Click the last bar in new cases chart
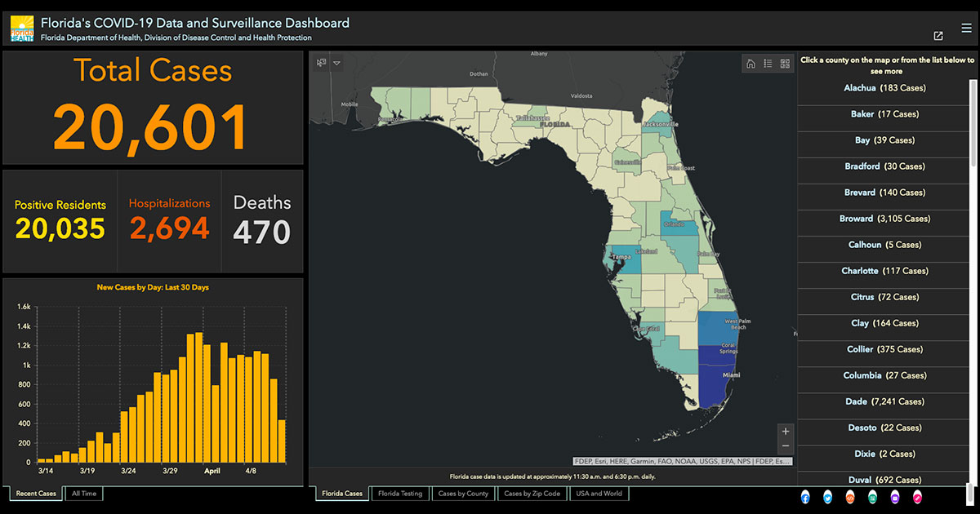 282,441
